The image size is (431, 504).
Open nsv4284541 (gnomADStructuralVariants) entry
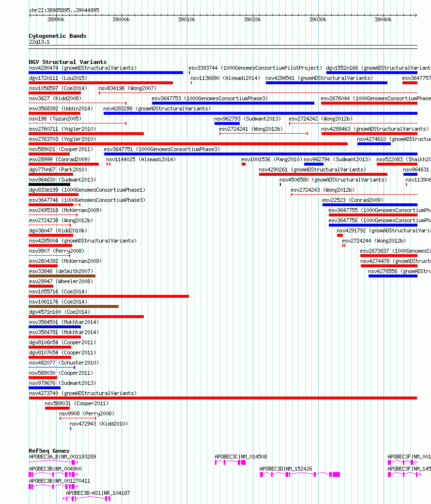(319, 78)
